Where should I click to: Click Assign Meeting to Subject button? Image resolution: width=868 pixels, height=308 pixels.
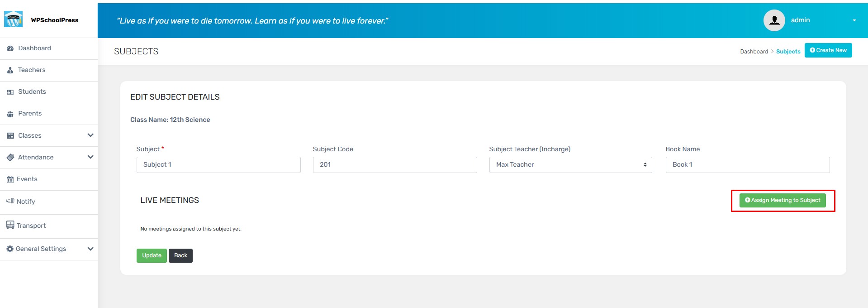click(x=783, y=200)
